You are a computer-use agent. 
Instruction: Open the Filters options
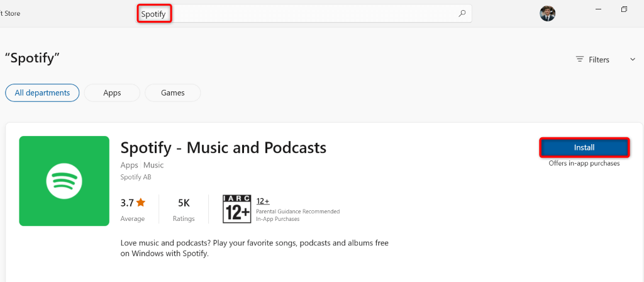coord(592,59)
